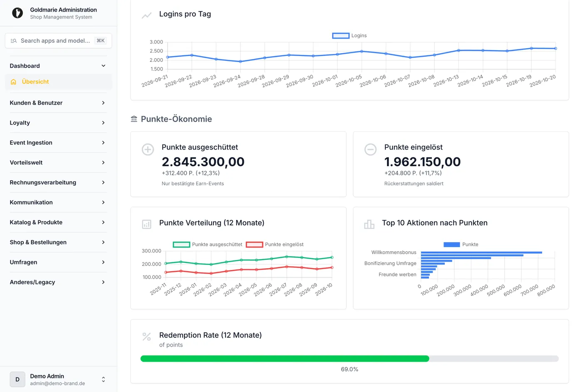Expand Event Ingestion section

point(58,142)
